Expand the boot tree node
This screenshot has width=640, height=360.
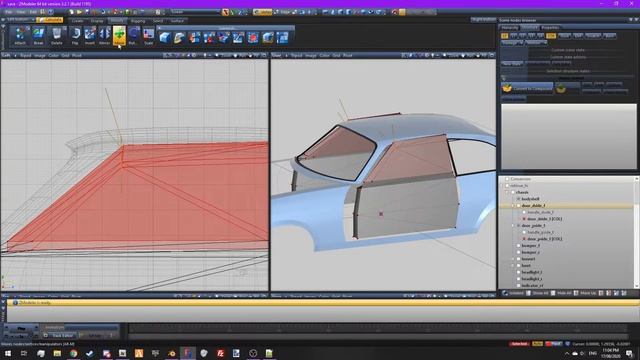(513, 265)
